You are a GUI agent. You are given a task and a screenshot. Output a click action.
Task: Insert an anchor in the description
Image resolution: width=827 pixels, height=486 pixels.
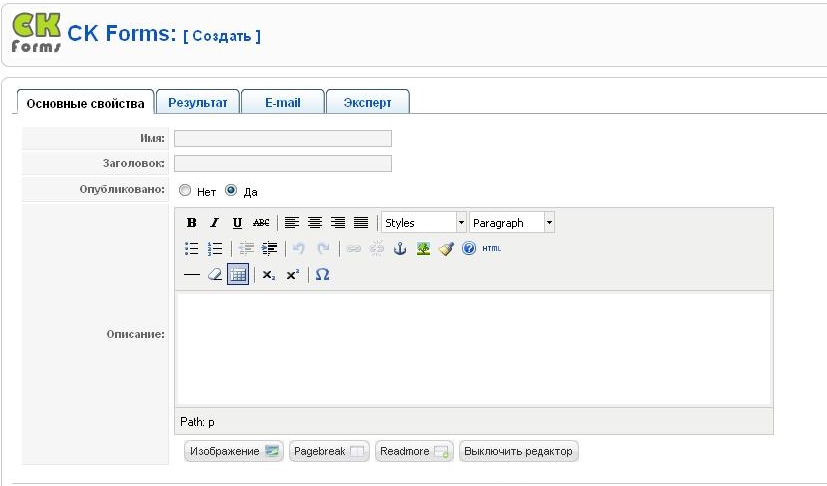[400, 249]
